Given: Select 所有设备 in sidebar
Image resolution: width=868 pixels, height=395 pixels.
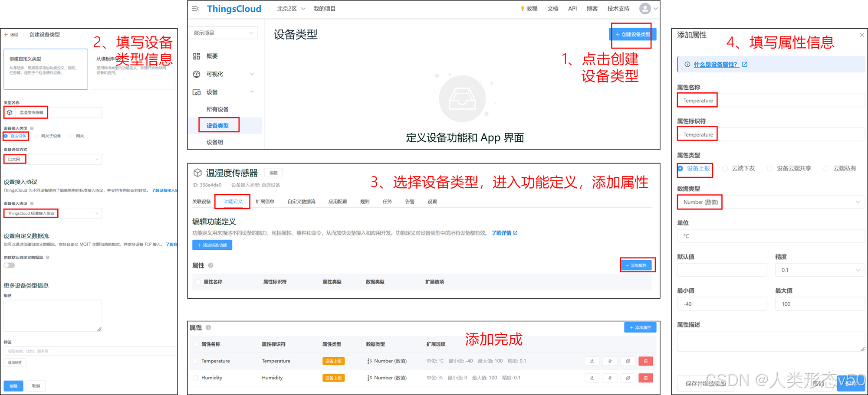Looking at the screenshot, I should 217,109.
